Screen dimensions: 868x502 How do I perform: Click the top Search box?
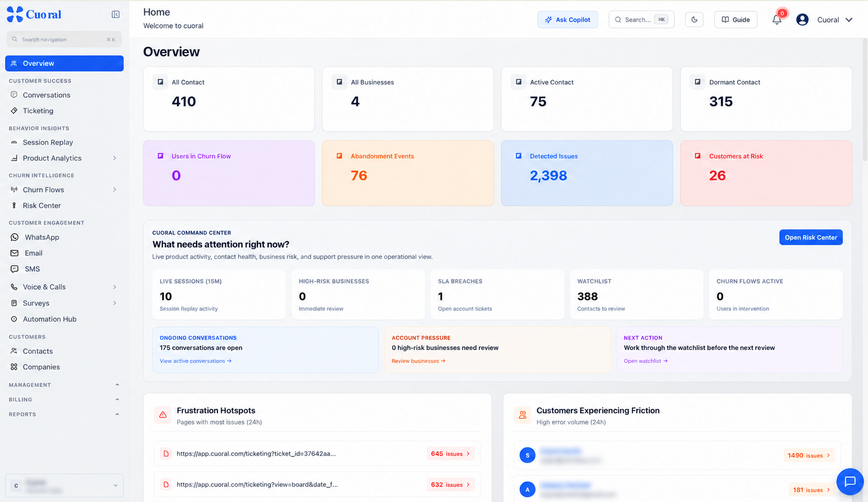(642, 19)
